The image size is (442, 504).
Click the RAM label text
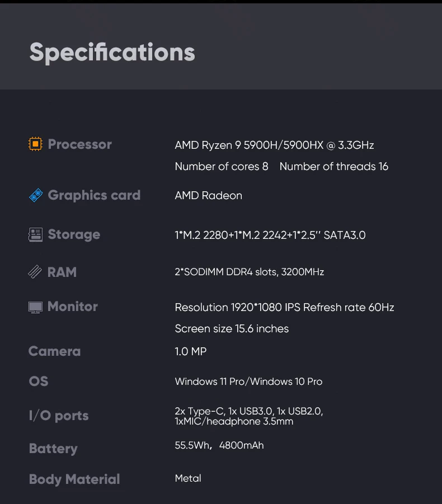click(x=62, y=272)
